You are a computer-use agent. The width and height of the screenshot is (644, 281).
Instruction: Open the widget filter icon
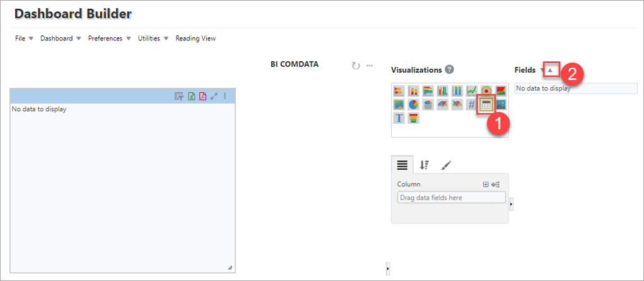[x=179, y=96]
